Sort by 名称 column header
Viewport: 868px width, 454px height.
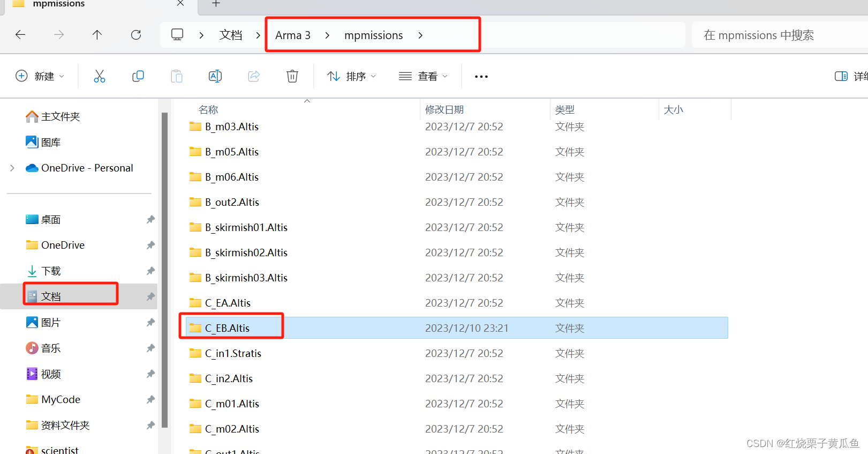click(208, 109)
